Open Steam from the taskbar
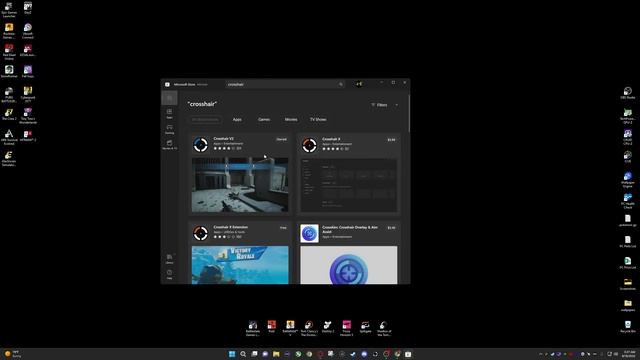Viewport: 640px width, 360px height. pos(353,354)
